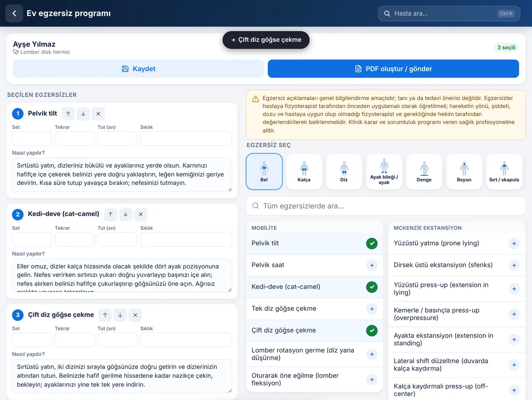Move Çift diz göğse çekme up
532x400 pixels.
(x=105, y=315)
